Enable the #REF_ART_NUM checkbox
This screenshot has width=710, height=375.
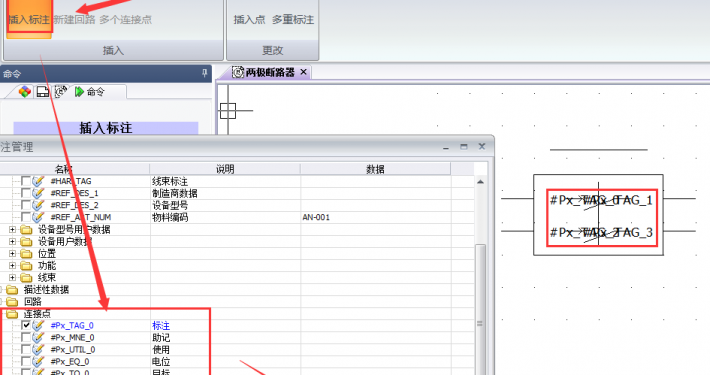pos(26,217)
